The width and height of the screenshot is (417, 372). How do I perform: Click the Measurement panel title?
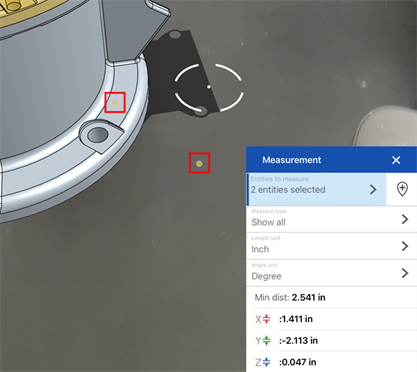pos(292,160)
